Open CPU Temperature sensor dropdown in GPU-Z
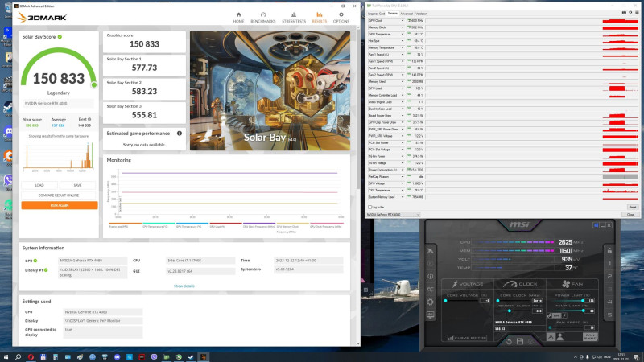 pyautogui.click(x=402, y=191)
